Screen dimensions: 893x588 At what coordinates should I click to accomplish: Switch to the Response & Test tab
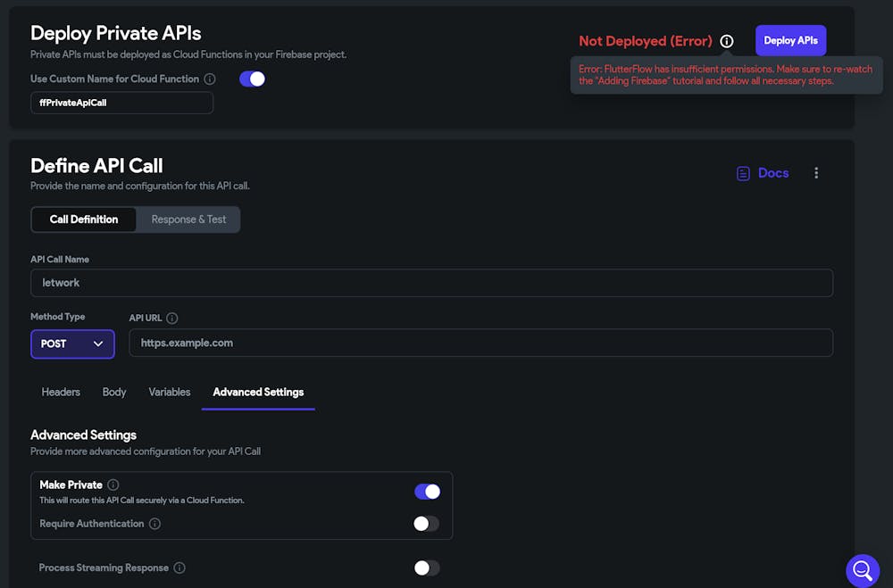pyautogui.click(x=188, y=219)
